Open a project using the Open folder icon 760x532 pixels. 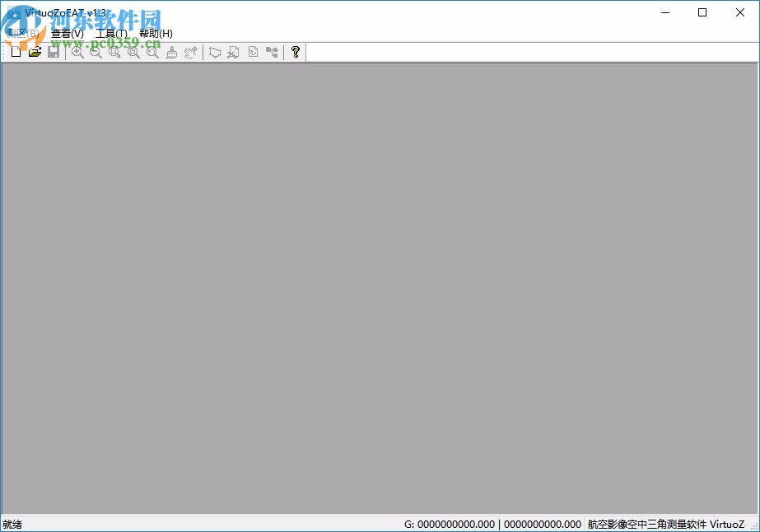35,51
